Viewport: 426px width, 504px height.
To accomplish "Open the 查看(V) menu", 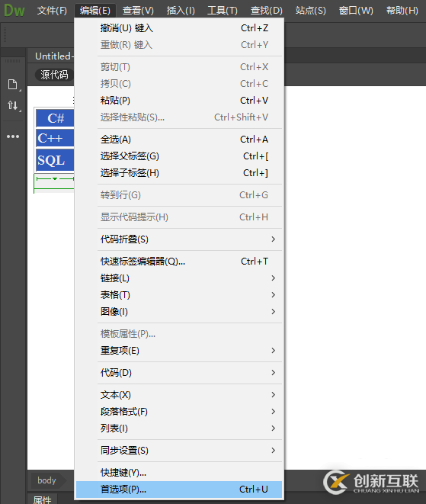I will pyautogui.click(x=138, y=11).
